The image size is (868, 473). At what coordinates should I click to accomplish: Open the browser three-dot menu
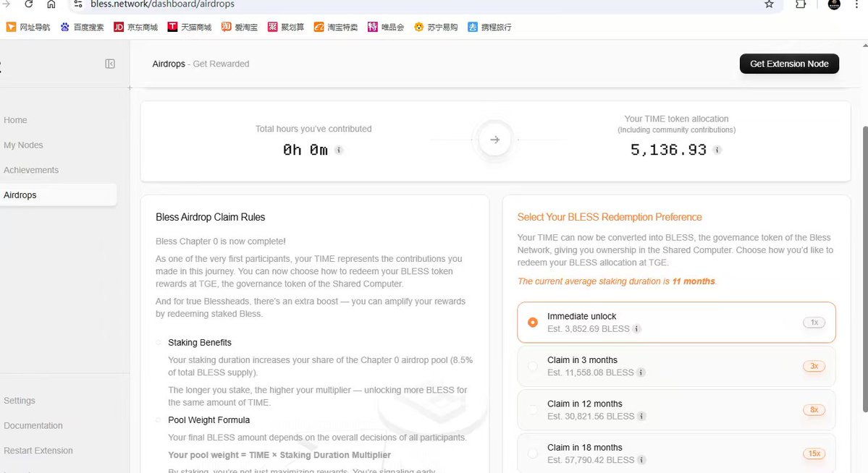tap(857, 4)
